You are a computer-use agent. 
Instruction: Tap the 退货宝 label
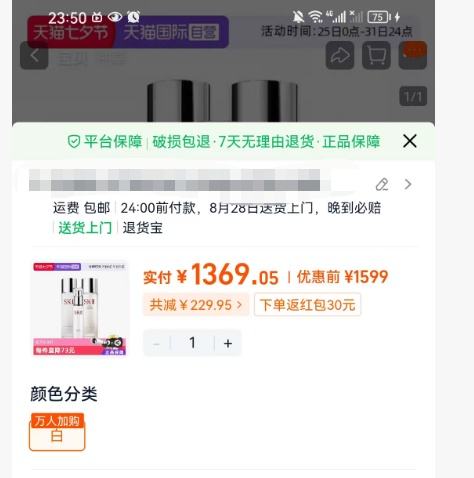pyautogui.click(x=143, y=228)
